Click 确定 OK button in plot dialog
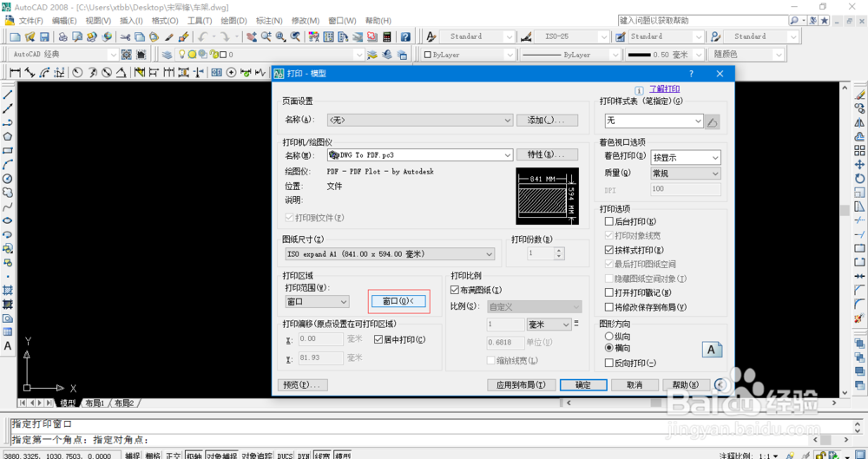868x459 pixels. pos(583,384)
